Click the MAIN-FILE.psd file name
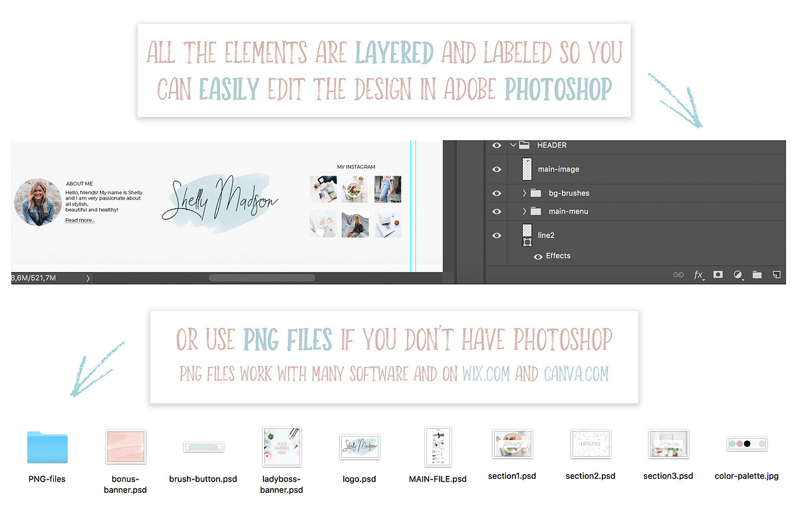Image resolution: width=798 pixels, height=532 pixels. (x=438, y=479)
